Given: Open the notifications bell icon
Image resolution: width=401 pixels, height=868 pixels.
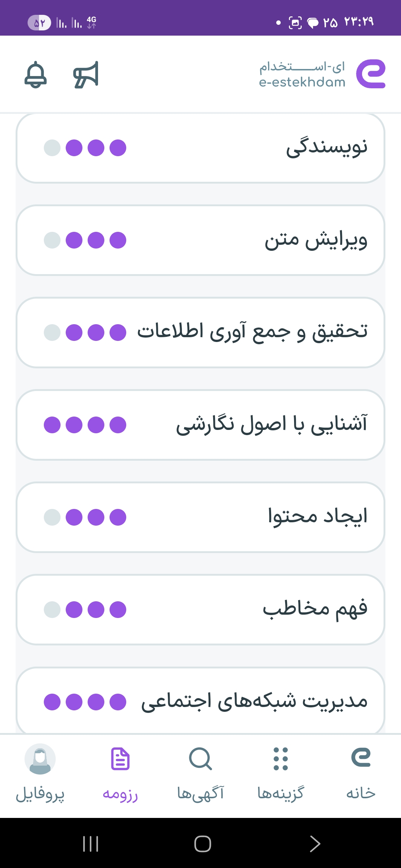Looking at the screenshot, I should point(36,75).
